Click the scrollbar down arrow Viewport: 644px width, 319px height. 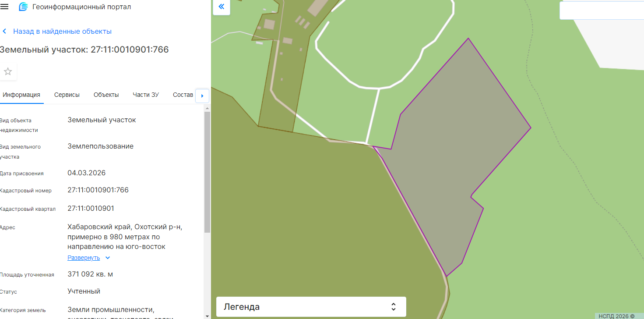207,315
